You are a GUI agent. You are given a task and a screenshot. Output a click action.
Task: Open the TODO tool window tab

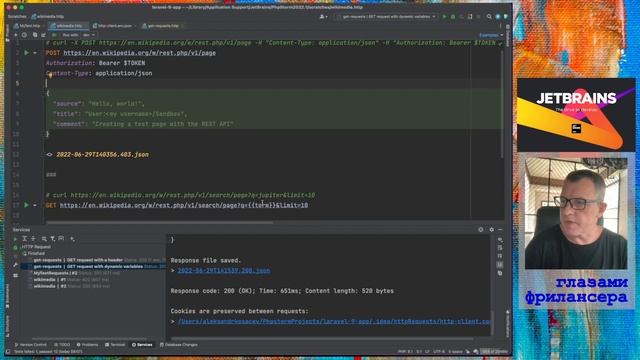tap(62, 345)
